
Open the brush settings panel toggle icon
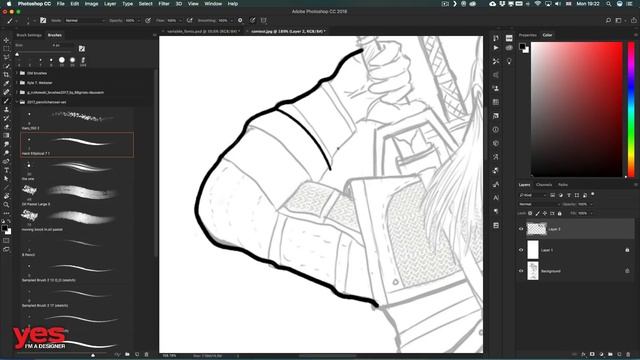pyautogui.click(x=43, y=20)
